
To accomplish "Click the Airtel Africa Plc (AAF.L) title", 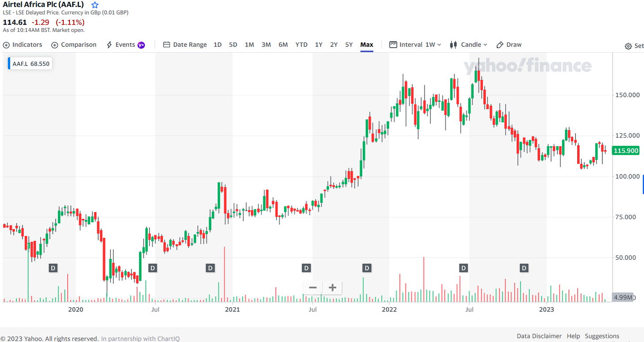I will pyautogui.click(x=43, y=5).
